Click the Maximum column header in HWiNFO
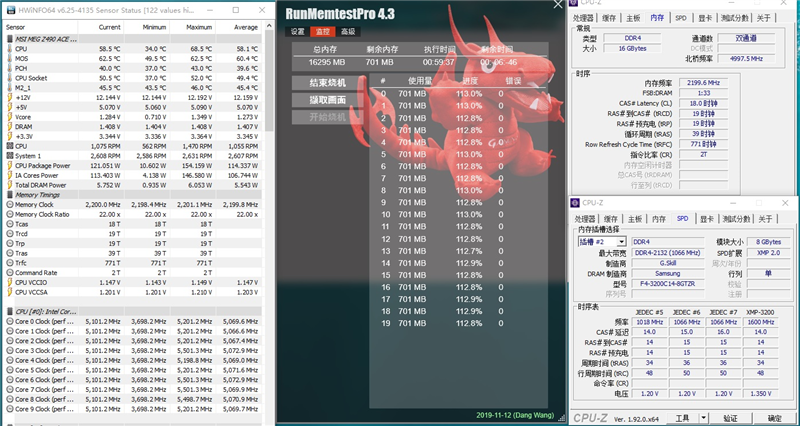The height and width of the screenshot is (426, 800). [192, 27]
